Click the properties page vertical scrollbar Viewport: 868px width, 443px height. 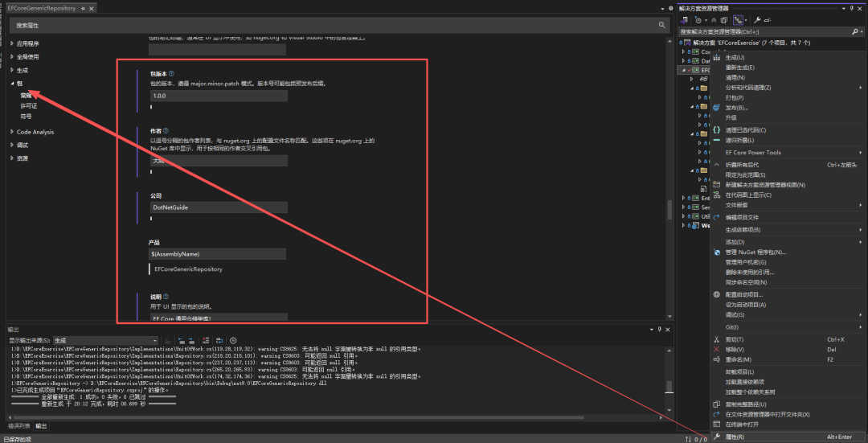pyautogui.click(x=669, y=209)
